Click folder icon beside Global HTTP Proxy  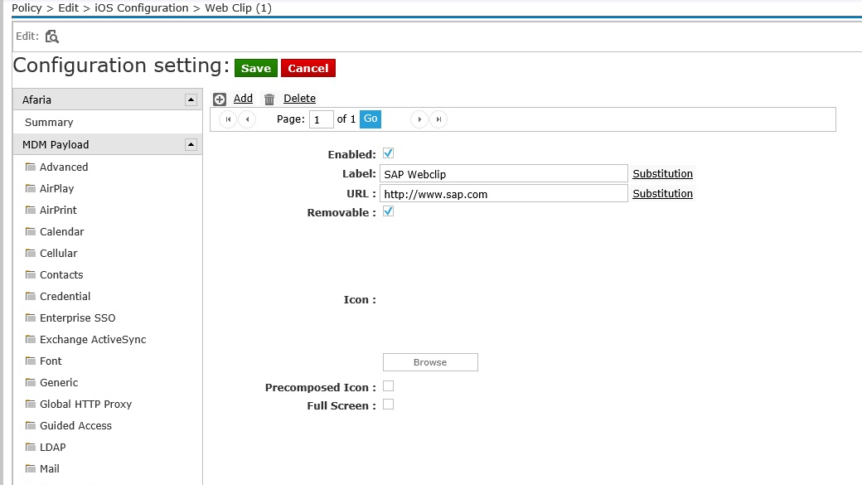tap(31, 404)
